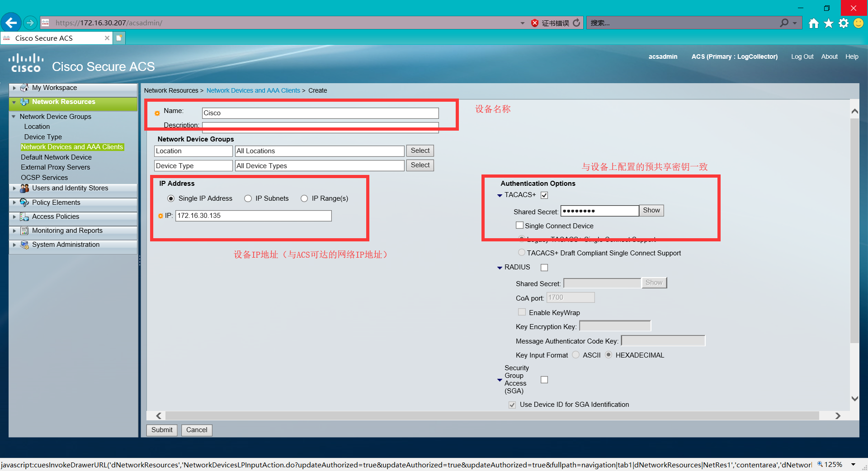
Task: Select IP Range(s) radio button
Action: (304, 198)
